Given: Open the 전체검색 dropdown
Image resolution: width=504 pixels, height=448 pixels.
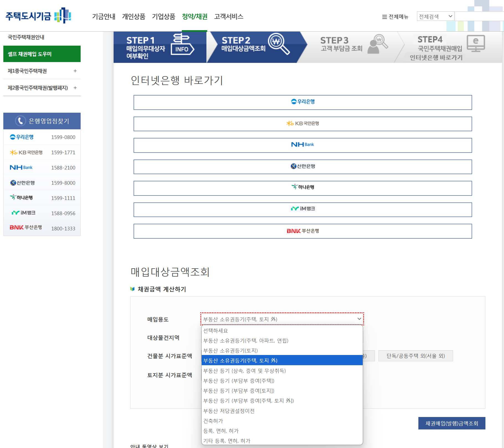Looking at the screenshot, I should coord(436,16).
